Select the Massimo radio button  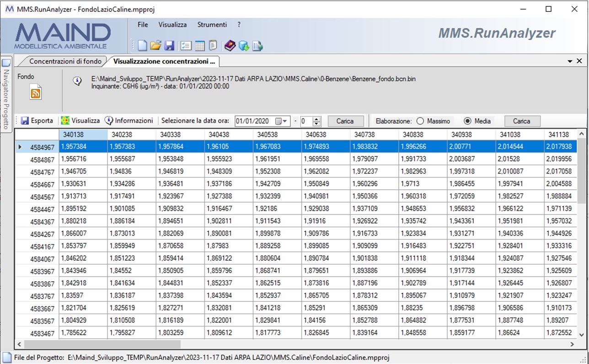tap(420, 121)
